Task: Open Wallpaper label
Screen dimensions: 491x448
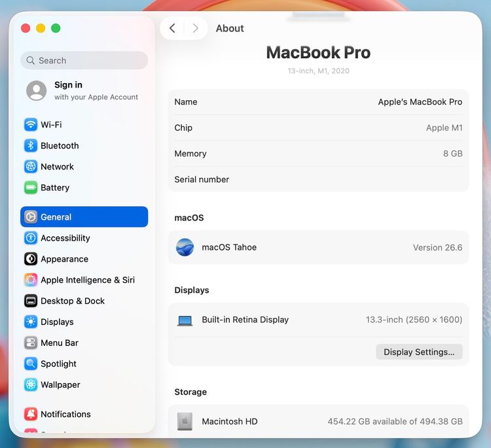Action: point(60,385)
